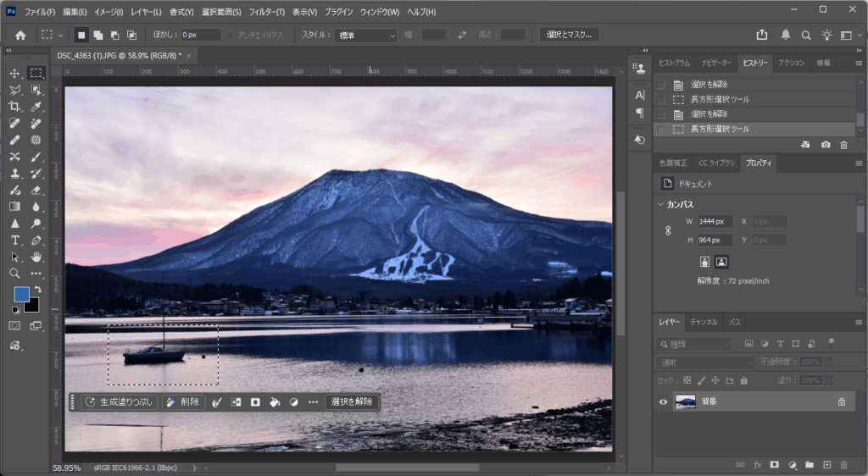Delete history state with trash icon

(x=843, y=145)
